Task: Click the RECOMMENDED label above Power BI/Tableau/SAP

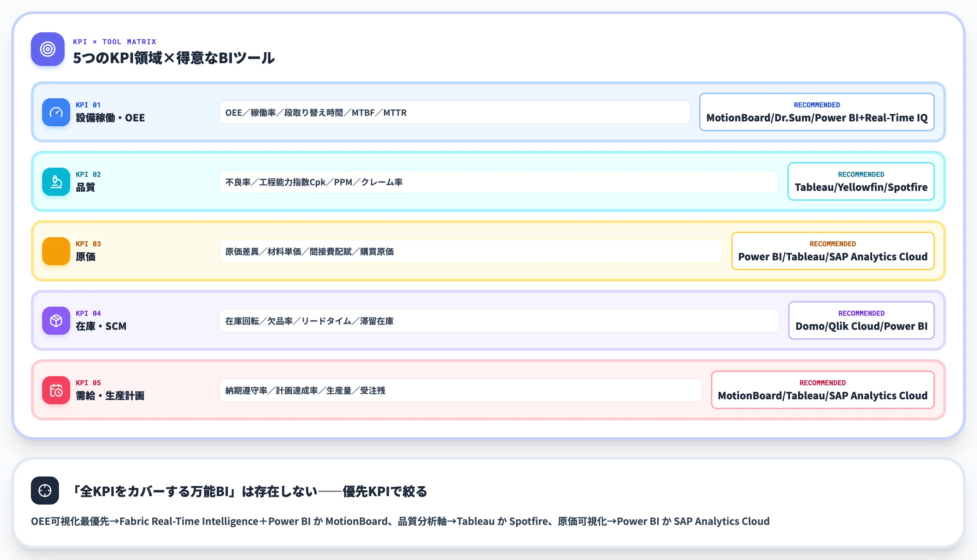Action: point(833,244)
